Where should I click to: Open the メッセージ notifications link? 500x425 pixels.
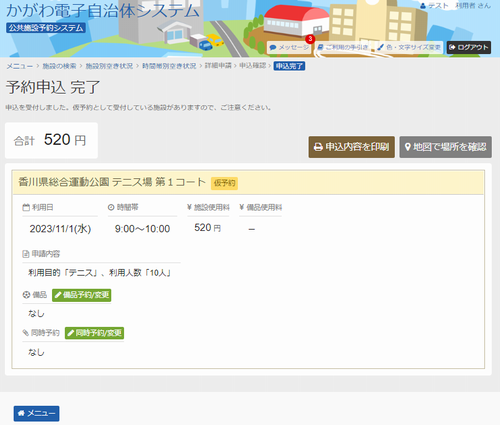click(289, 48)
